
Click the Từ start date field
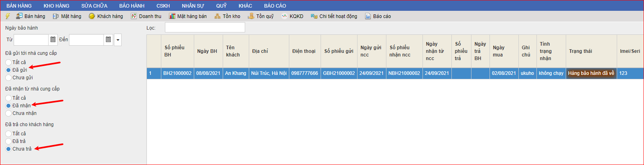(x=31, y=40)
